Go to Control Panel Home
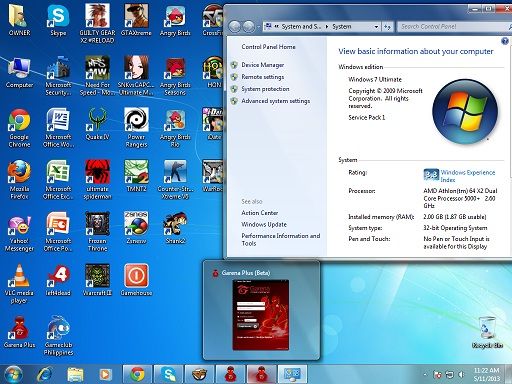The width and height of the screenshot is (512, 384). tap(268, 47)
